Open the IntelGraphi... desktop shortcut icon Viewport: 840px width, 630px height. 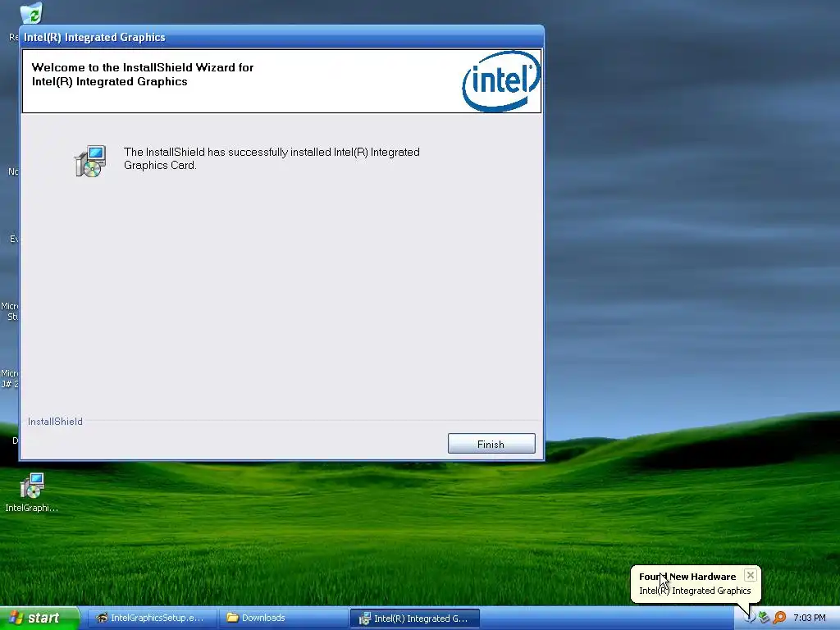(32, 492)
